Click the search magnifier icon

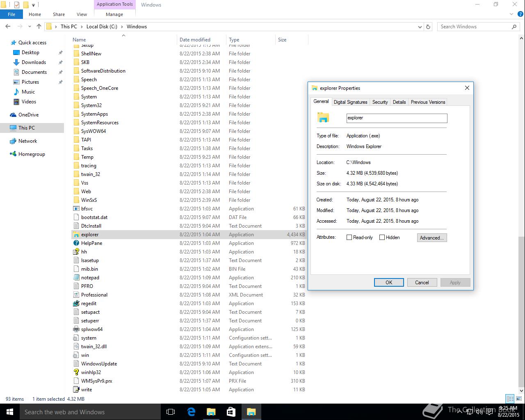coord(514,27)
